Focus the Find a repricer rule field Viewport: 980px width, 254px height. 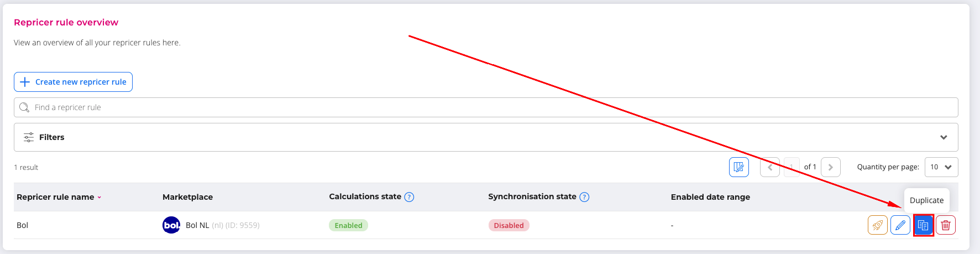(x=485, y=107)
